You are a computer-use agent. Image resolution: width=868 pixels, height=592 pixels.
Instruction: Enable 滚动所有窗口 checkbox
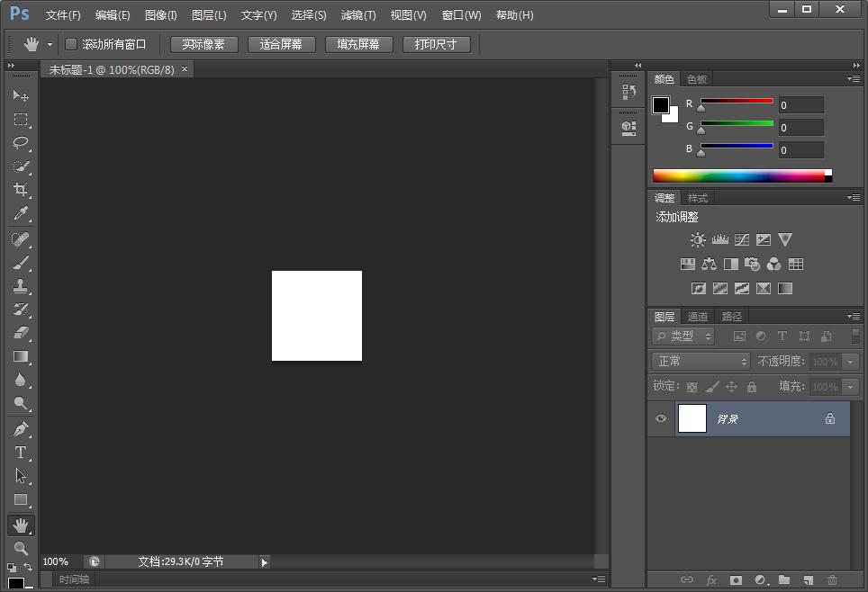click(x=71, y=44)
